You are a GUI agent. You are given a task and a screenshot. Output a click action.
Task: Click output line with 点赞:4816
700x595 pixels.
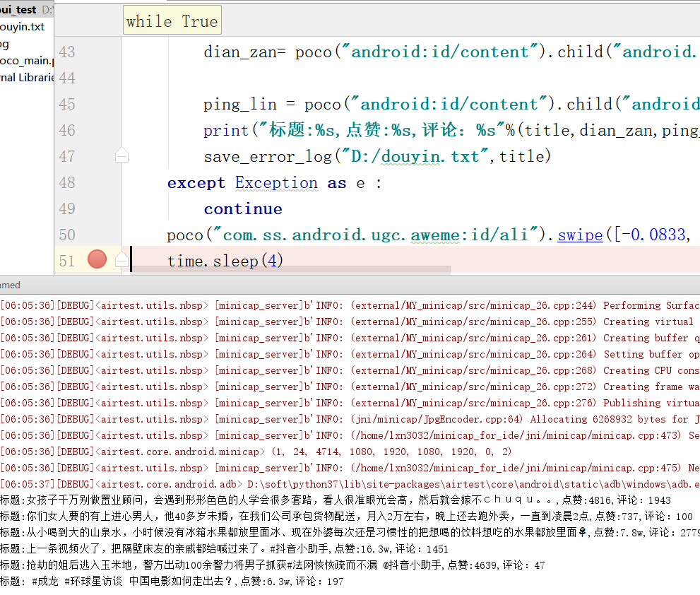click(336, 500)
